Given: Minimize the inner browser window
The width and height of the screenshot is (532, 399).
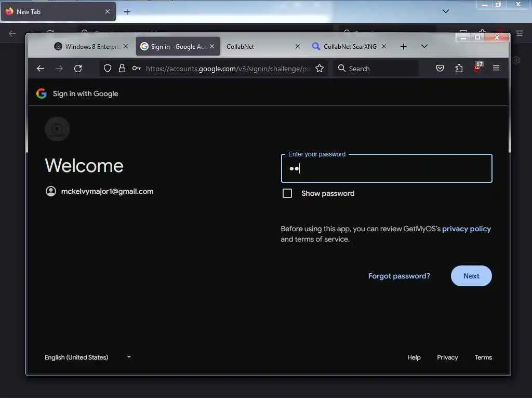Looking at the screenshot, I should tap(463, 37).
